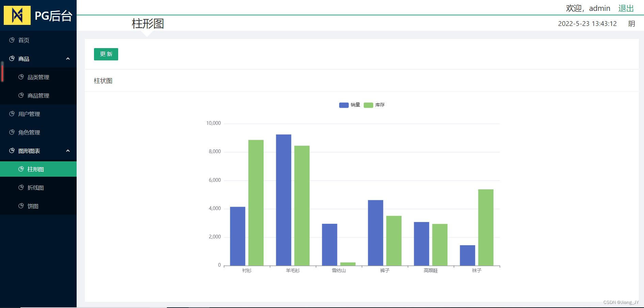
Task: Open the 首页 menu item
Action: click(38, 40)
